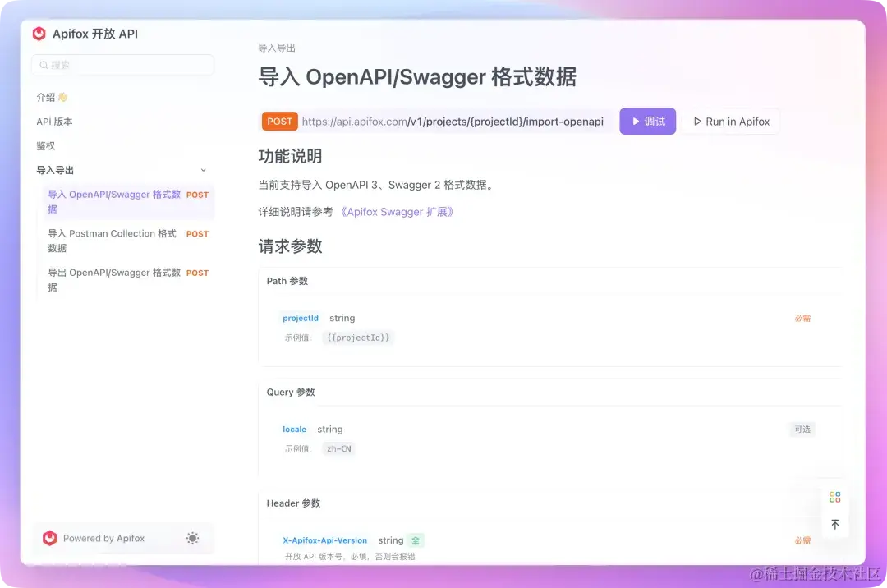This screenshot has width=887, height=588.
Task: Toggle the theme with the sun icon
Action: point(192,538)
